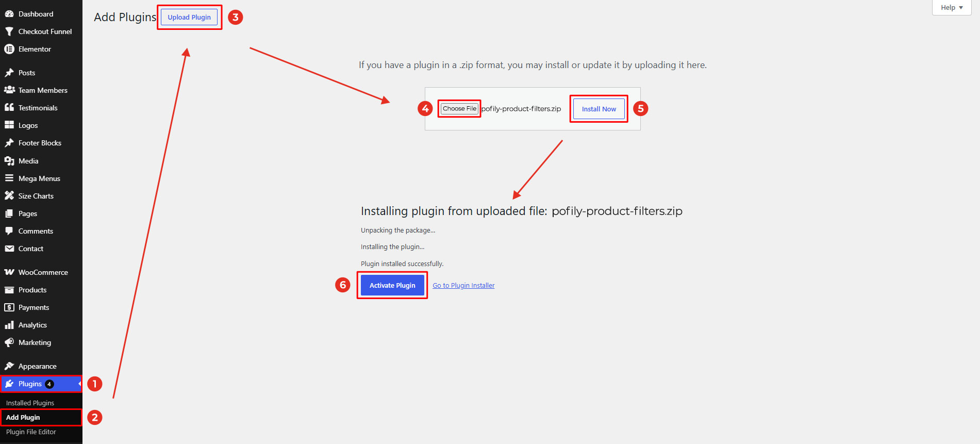980x444 pixels.
Task: Select Installed Plugins in the submenu
Action: point(30,403)
